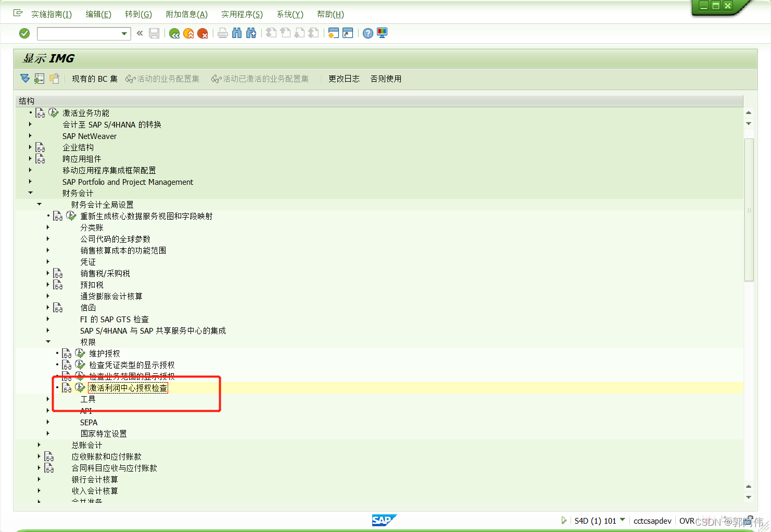Click inside the command input field
The image size is (771, 532).
pos(78,34)
